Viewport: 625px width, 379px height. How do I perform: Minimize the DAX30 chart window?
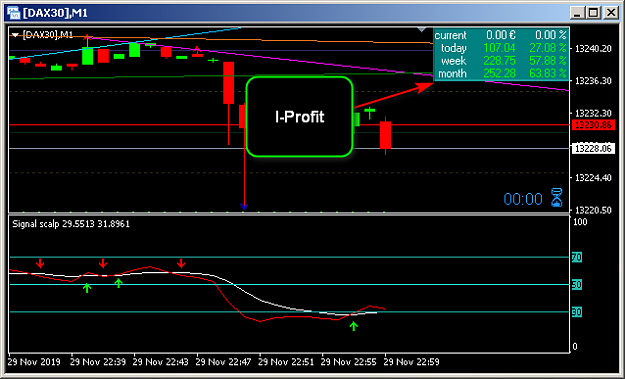[577, 13]
